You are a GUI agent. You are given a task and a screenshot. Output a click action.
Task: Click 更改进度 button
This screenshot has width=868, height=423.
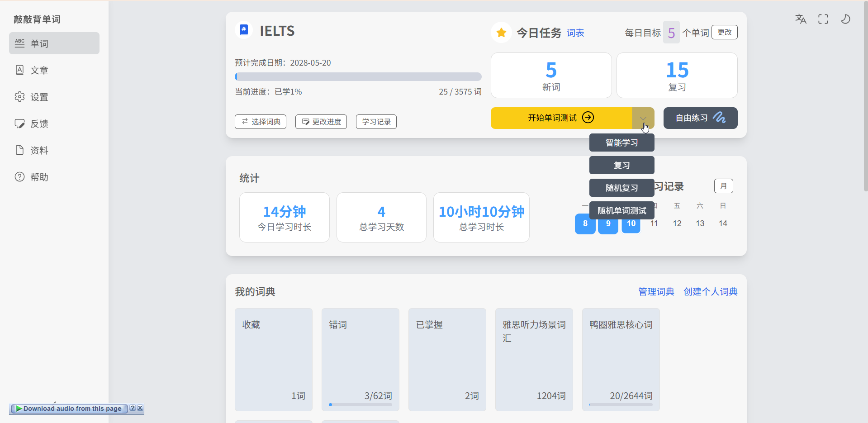point(321,122)
